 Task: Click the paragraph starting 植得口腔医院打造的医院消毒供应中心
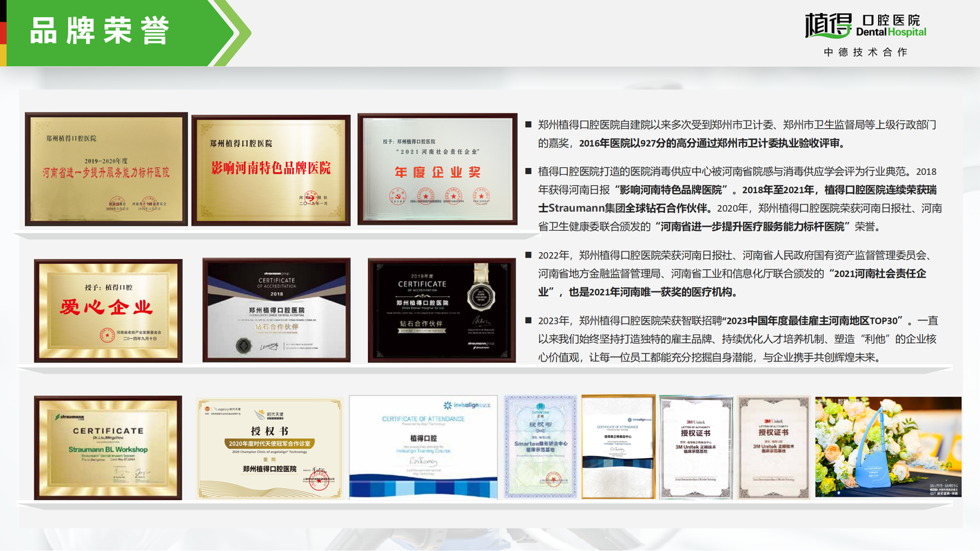[x=739, y=198]
